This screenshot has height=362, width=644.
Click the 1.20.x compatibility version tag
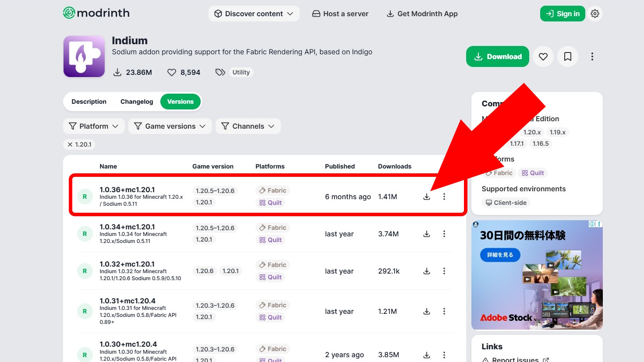532,132
